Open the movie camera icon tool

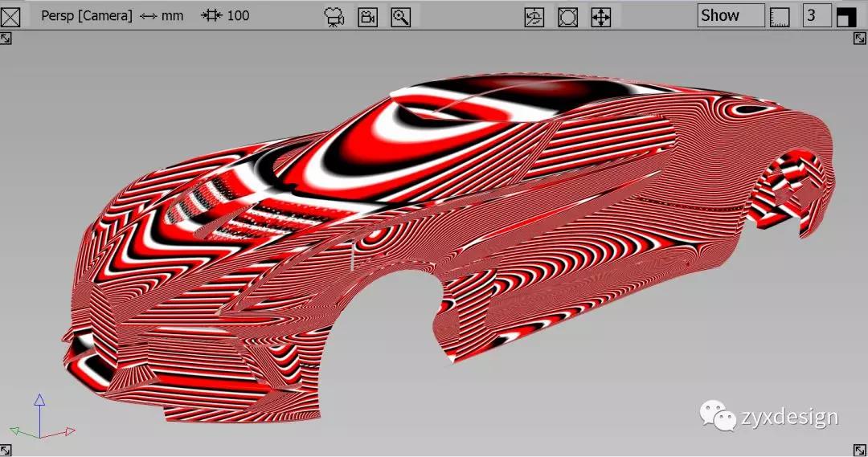coord(334,17)
